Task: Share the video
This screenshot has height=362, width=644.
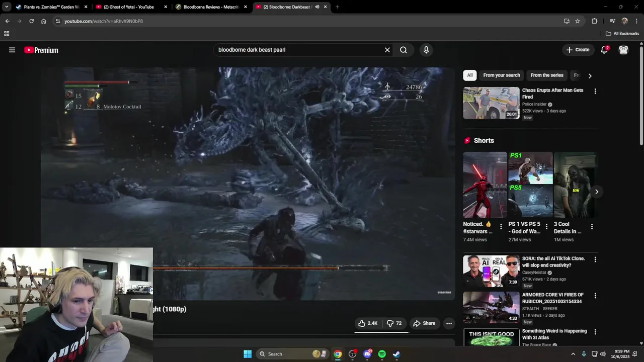Action: click(x=424, y=323)
